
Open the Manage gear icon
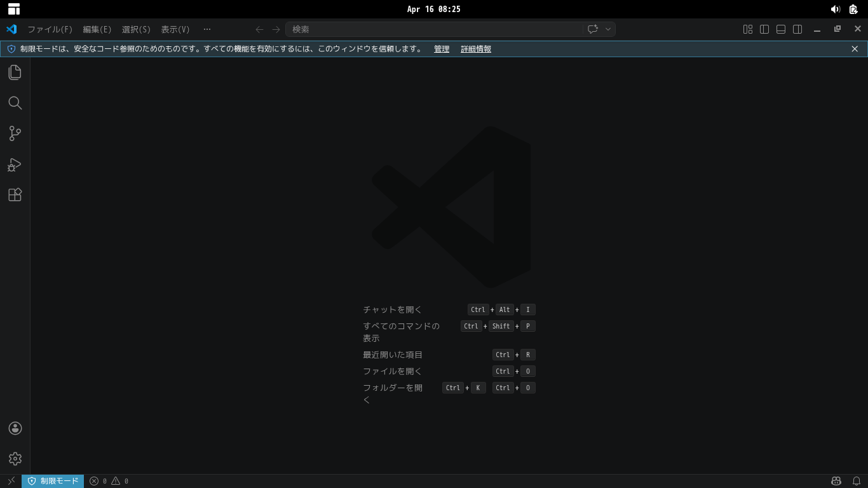15,459
